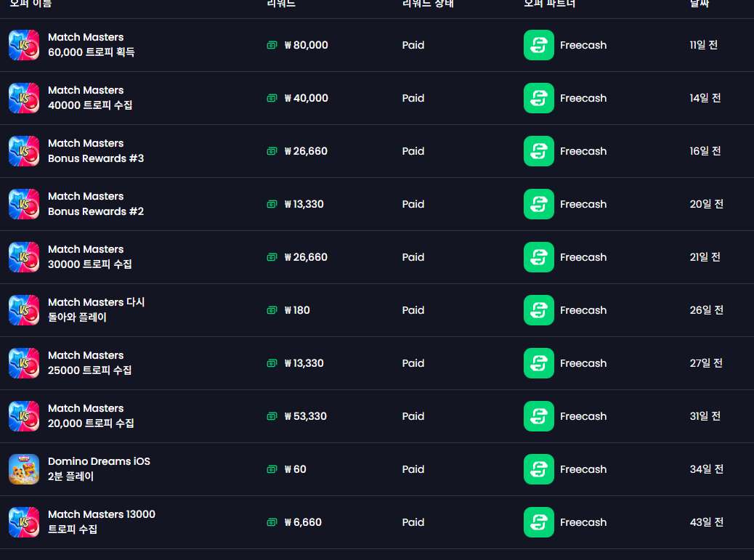Click the Domino Dreams iOS game icon
This screenshot has height=560, width=754.
point(24,469)
